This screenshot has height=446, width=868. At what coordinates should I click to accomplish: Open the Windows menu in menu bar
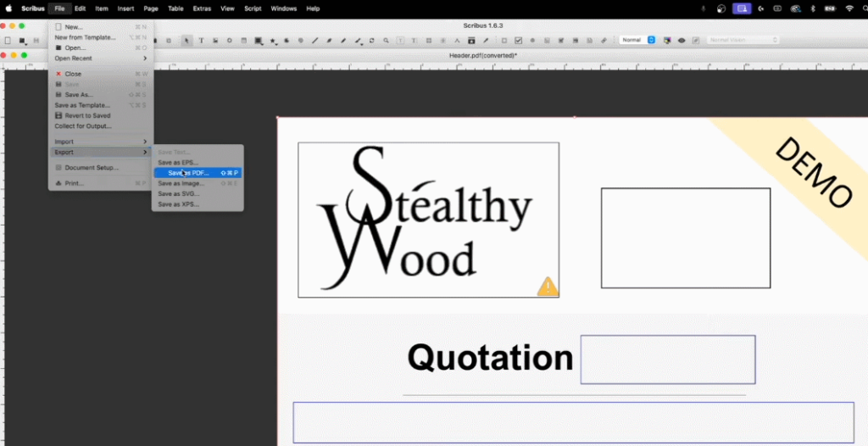point(283,8)
